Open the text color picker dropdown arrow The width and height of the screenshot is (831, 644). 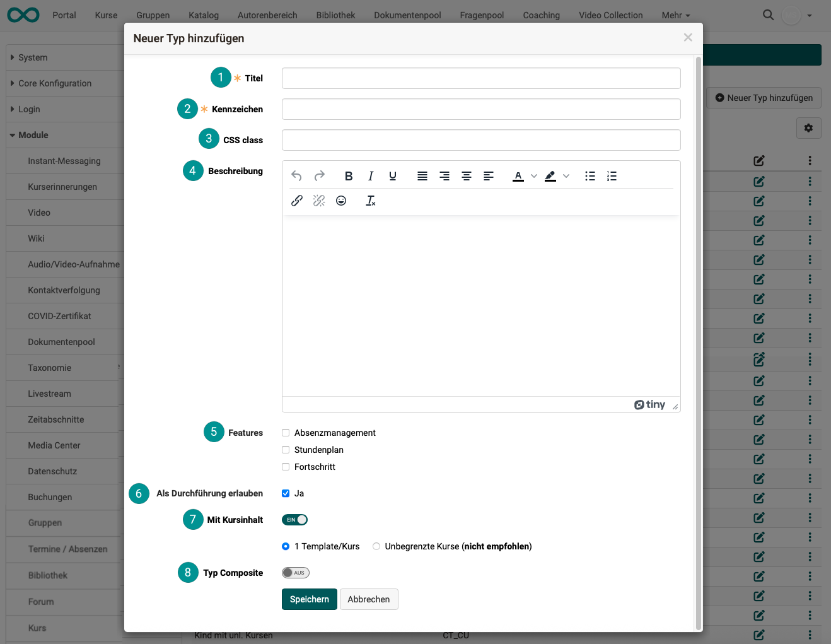[533, 176]
